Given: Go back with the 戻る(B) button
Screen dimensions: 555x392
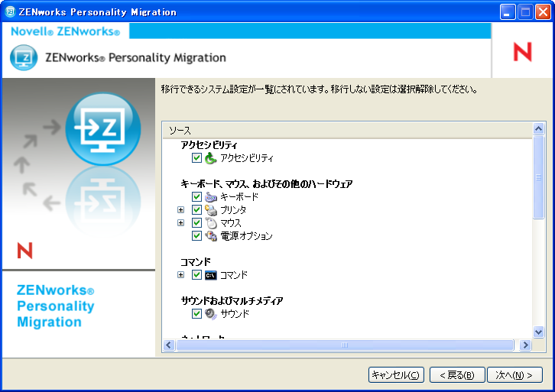Looking at the screenshot, I should point(457,375).
